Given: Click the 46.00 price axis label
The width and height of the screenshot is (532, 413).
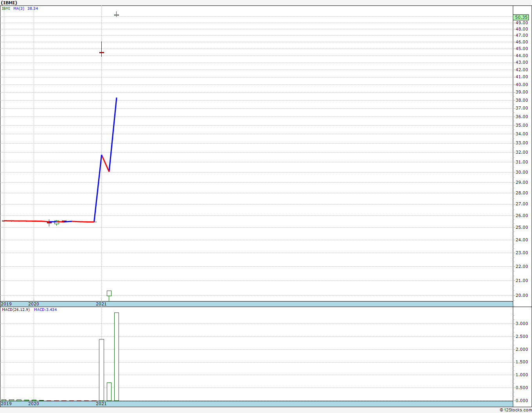Looking at the screenshot, I should tap(521, 42).
